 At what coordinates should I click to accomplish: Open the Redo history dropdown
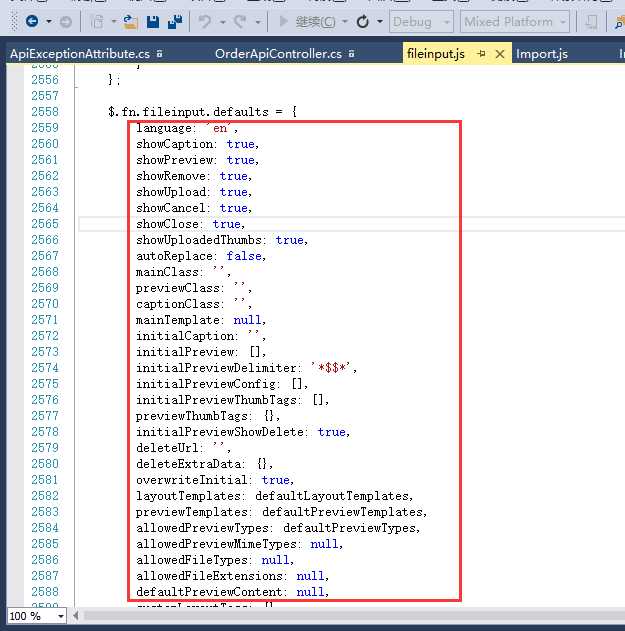(x=258, y=22)
